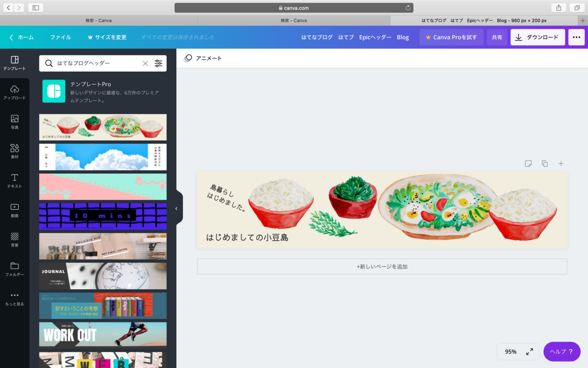Click the search magnifier icon
Image resolution: width=588 pixels, height=368 pixels.
(x=49, y=63)
